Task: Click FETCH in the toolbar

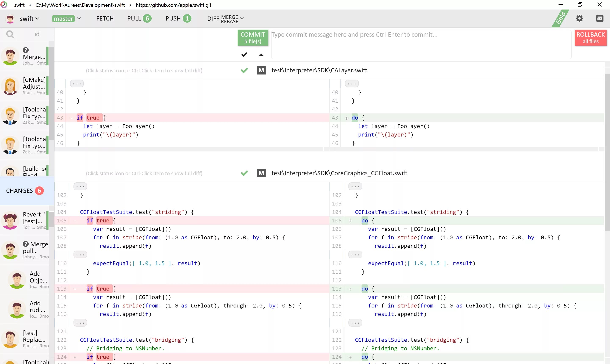Action: pyautogui.click(x=105, y=19)
